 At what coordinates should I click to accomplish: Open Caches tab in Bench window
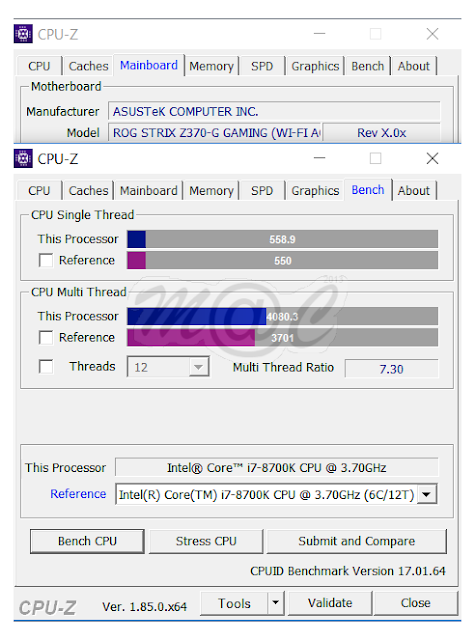[88, 191]
